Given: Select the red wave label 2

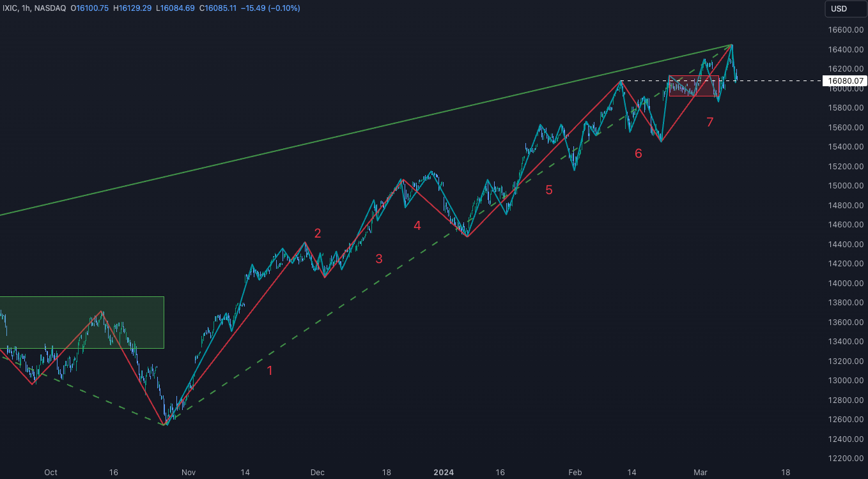Looking at the screenshot, I should (317, 234).
